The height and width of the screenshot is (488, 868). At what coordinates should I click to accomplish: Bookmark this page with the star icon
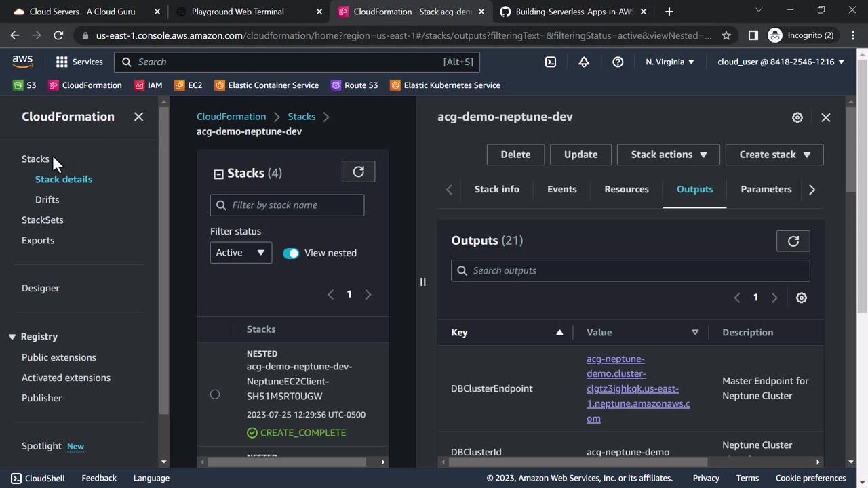[x=726, y=35]
